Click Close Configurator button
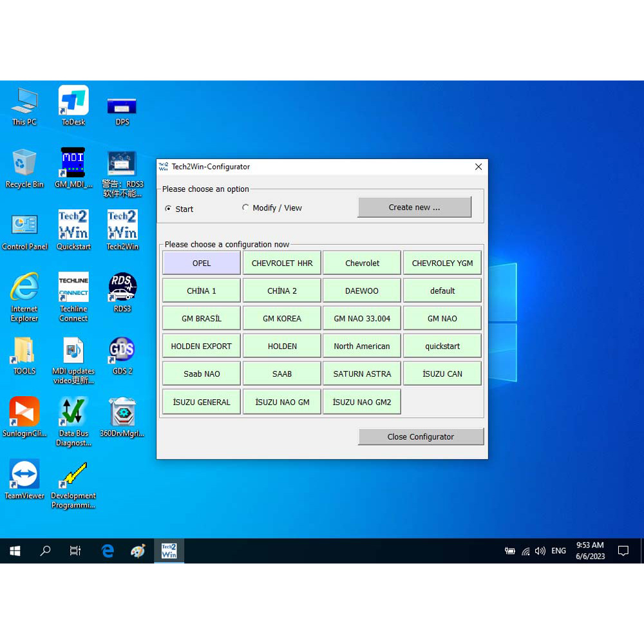 pos(420,437)
